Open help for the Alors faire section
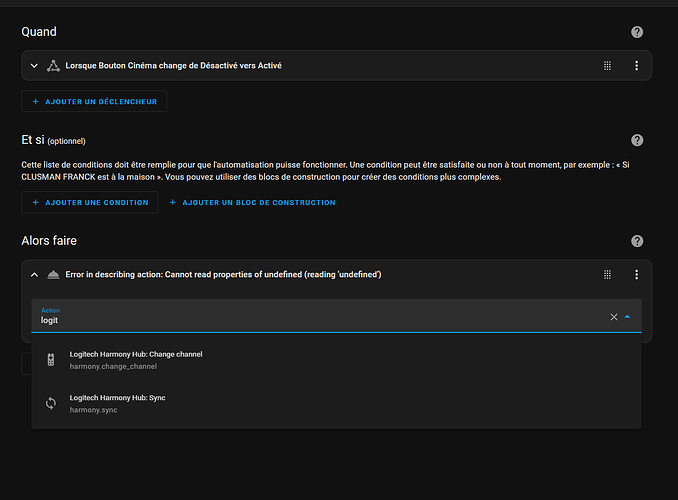The height and width of the screenshot is (500, 678). (x=636, y=241)
